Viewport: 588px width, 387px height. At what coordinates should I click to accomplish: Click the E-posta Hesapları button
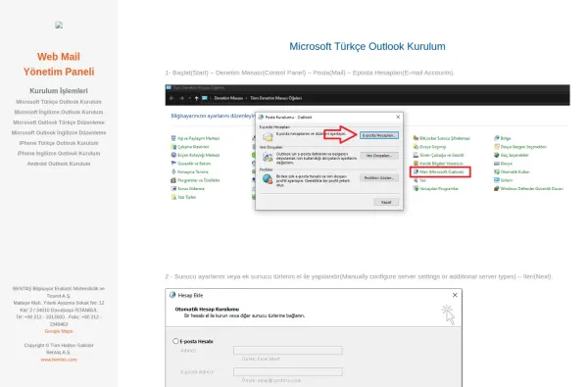(378, 135)
